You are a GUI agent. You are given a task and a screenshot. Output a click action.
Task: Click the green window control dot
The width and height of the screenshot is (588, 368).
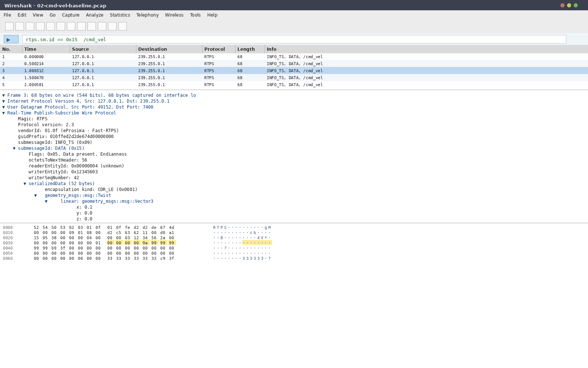pyautogui.click(x=576, y=6)
